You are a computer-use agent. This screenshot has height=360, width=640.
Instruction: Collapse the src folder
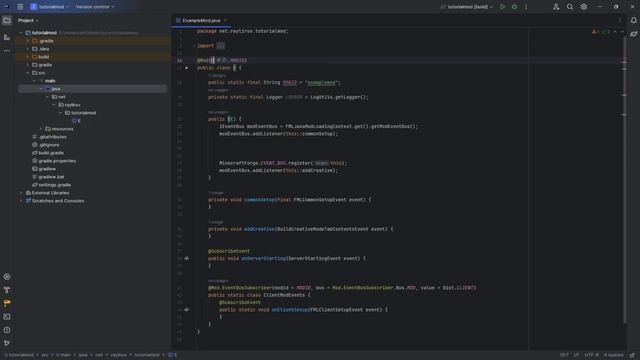pyautogui.click(x=28, y=73)
